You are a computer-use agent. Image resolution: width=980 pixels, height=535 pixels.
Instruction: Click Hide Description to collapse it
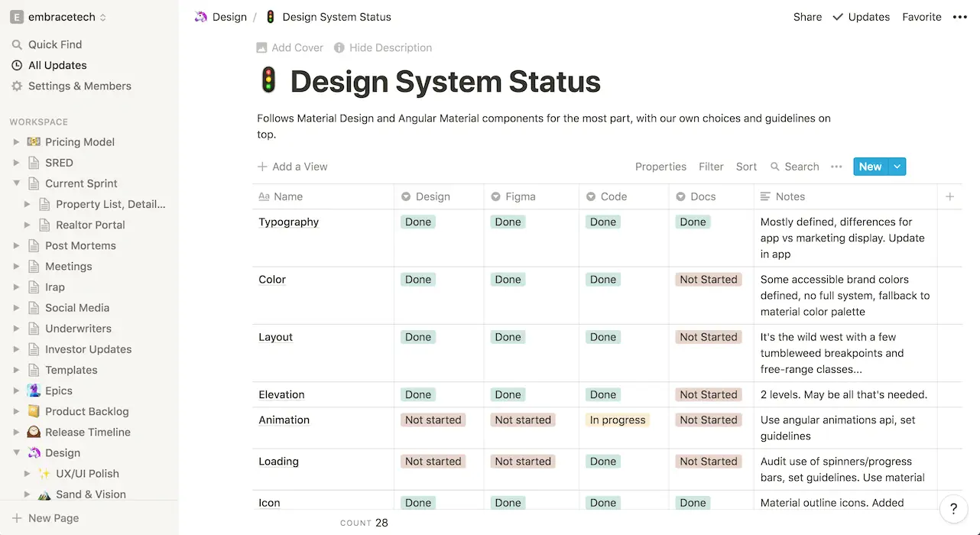[389, 47]
